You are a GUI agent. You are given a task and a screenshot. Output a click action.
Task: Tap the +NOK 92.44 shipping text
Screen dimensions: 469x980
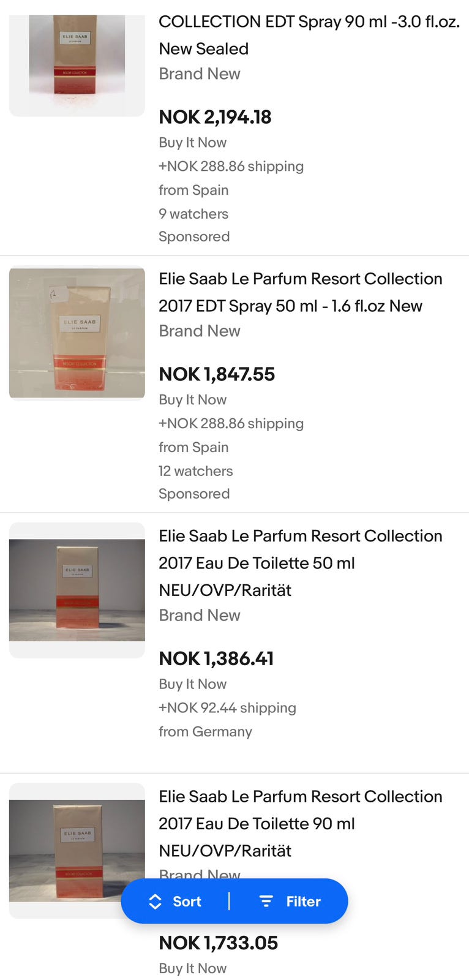(x=227, y=707)
